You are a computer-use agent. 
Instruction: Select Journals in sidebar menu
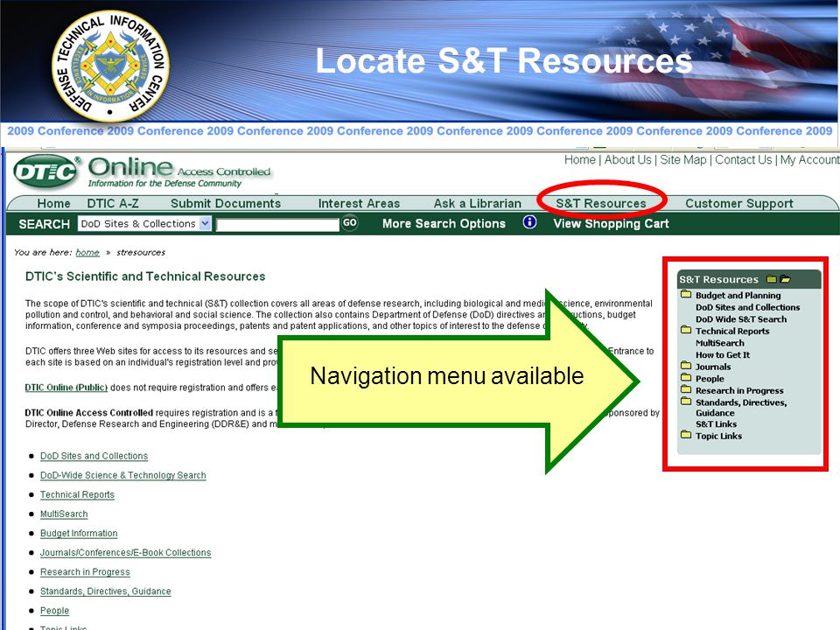click(712, 367)
